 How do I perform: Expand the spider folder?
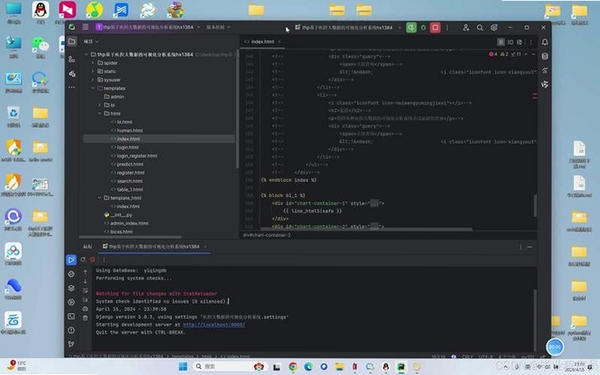point(93,63)
